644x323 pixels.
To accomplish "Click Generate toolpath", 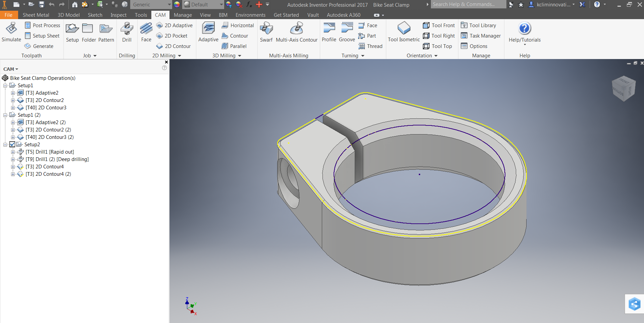I will tap(39, 46).
